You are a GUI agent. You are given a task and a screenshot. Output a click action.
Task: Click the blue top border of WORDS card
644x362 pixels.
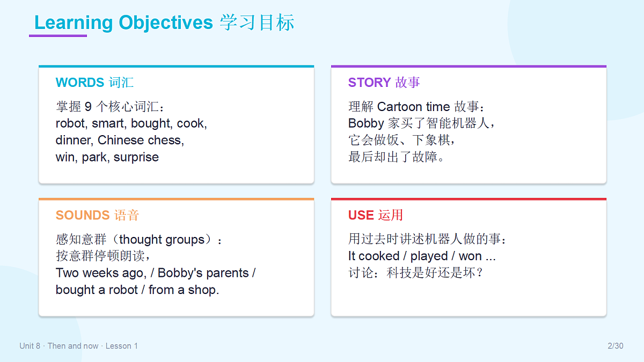click(177, 67)
